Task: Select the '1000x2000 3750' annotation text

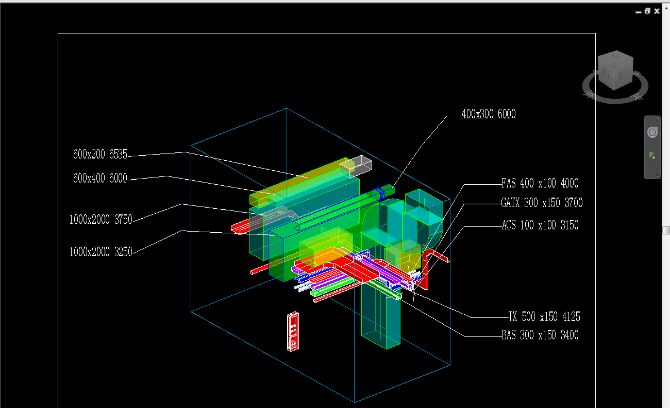Action: 101,220
